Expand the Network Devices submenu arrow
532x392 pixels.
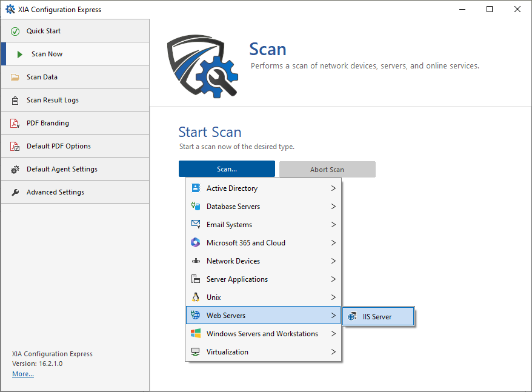click(333, 261)
